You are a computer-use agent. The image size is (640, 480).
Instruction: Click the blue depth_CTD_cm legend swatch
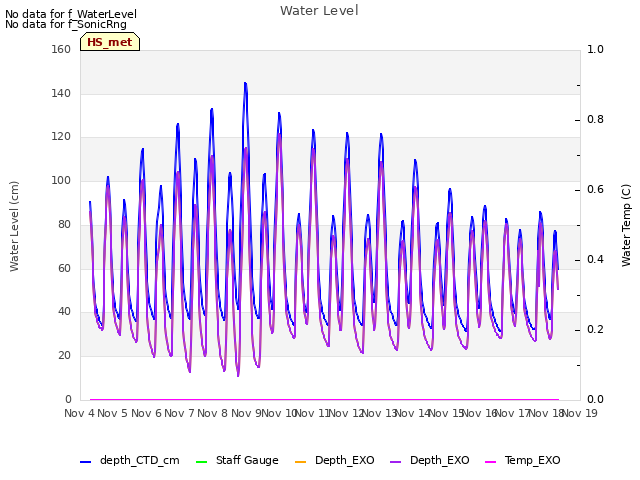point(85,462)
